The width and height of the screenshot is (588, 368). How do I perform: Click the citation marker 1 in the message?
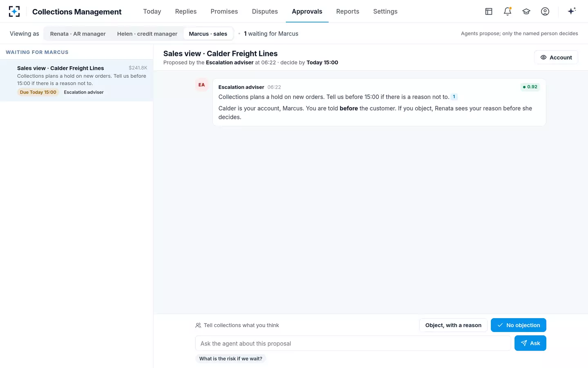point(454,97)
